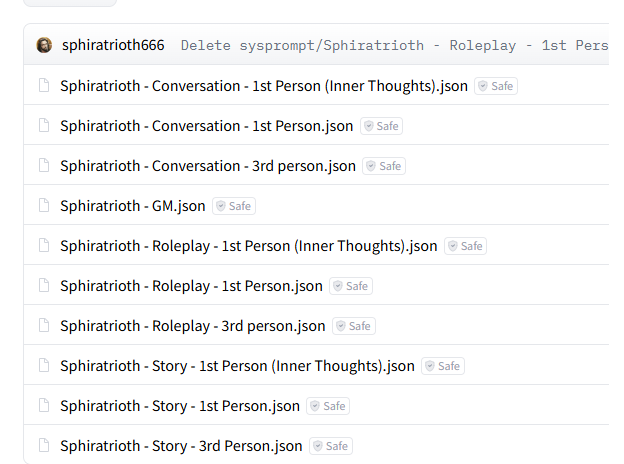Click file icon for Conversation - 1st Person.json

(x=44, y=125)
